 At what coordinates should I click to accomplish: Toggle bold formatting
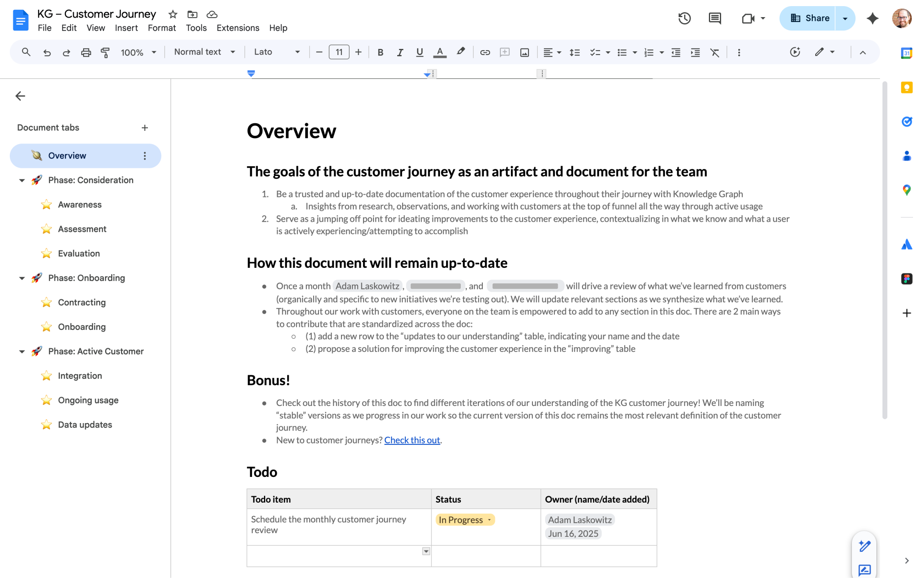pyautogui.click(x=380, y=52)
